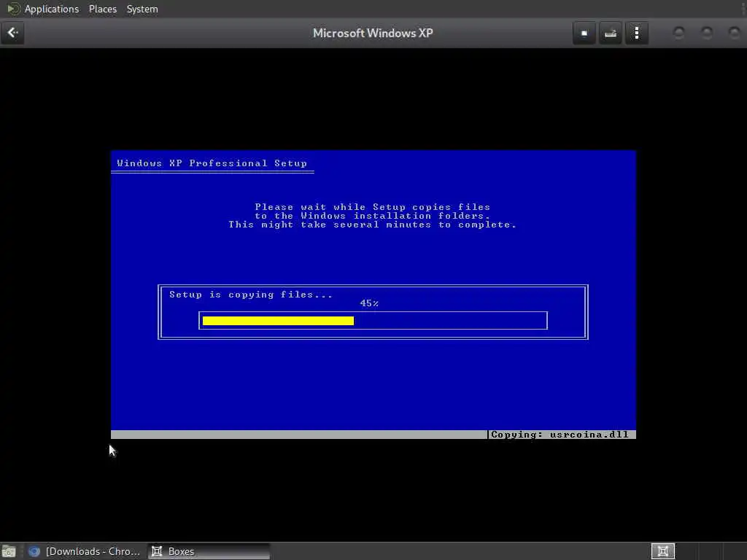Click the 45% progress value

[369, 303]
